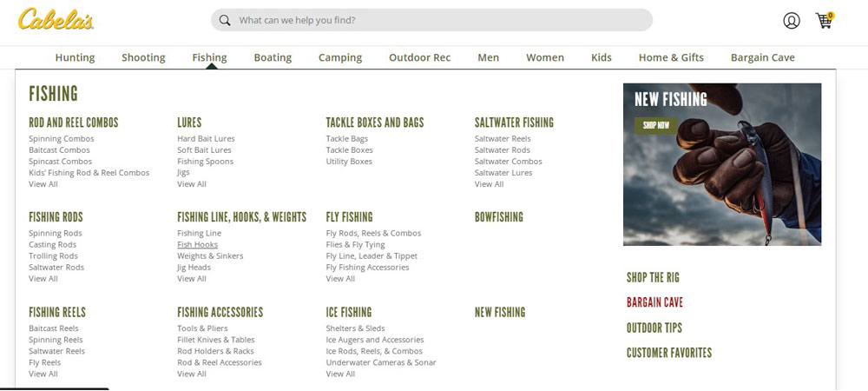Open Saltwater Reels under Saltwater Fishing
The width and height of the screenshot is (868, 391).
[503, 139]
